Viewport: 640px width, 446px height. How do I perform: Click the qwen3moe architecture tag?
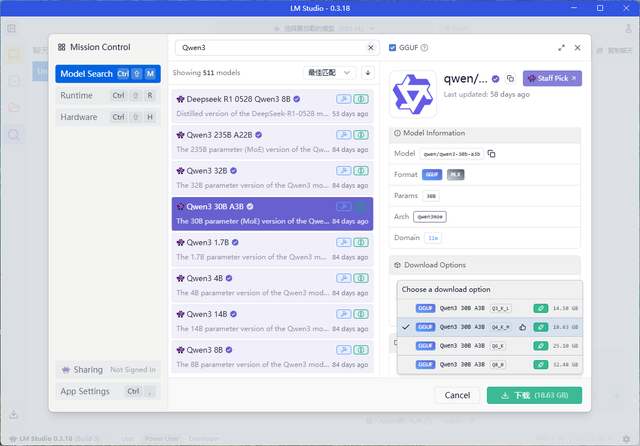tap(430, 217)
